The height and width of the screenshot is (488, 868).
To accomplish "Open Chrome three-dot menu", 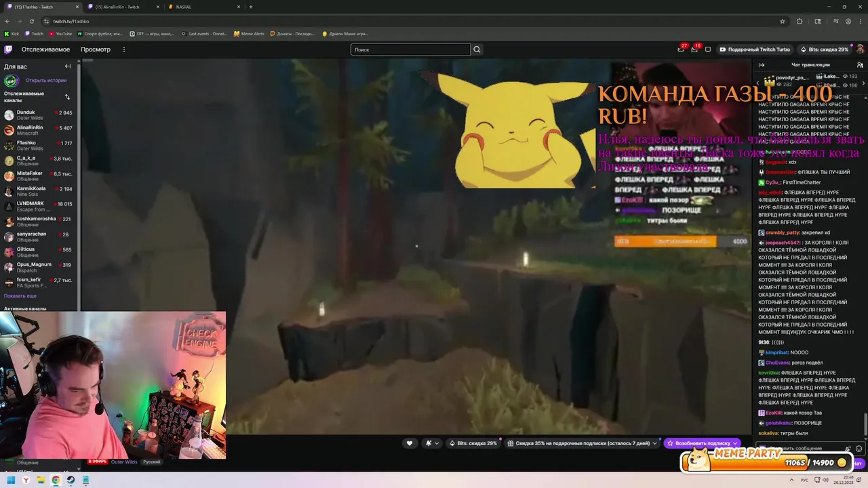I will point(860,21).
